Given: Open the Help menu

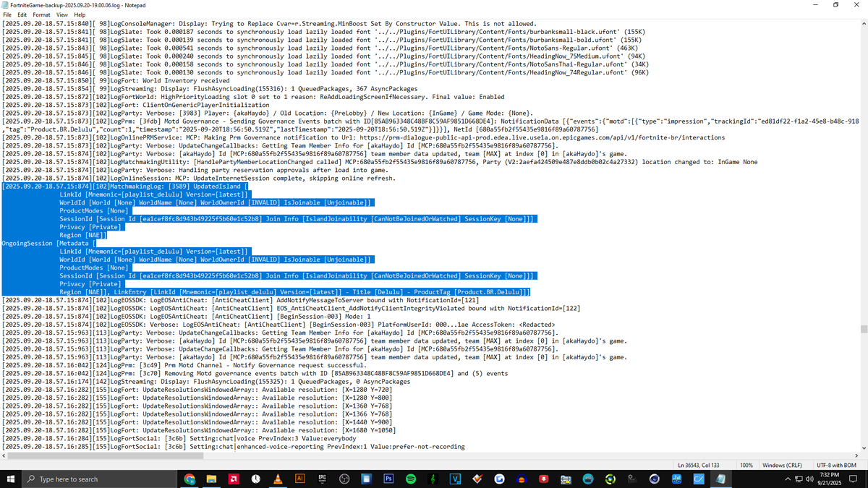Looking at the screenshot, I should [x=79, y=14].
